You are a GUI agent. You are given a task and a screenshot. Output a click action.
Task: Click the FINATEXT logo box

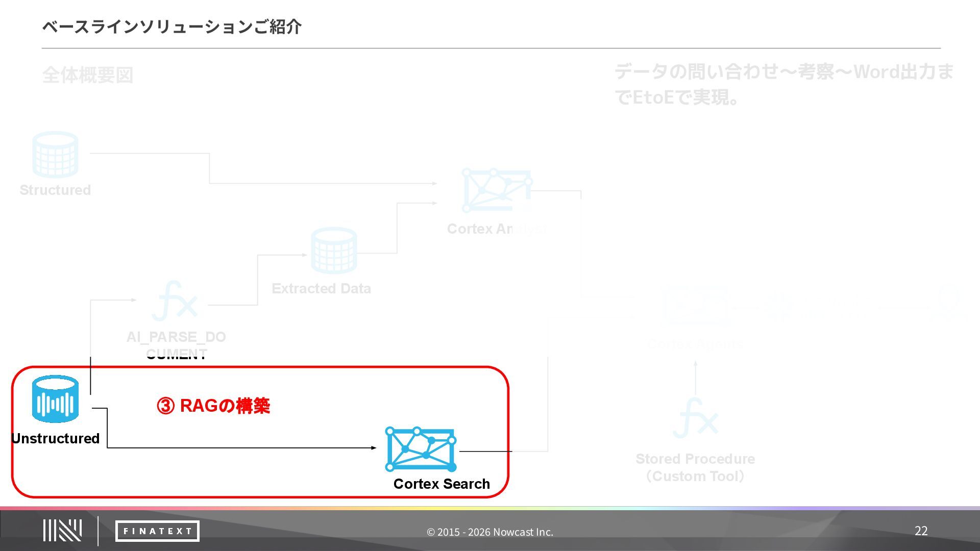click(157, 531)
